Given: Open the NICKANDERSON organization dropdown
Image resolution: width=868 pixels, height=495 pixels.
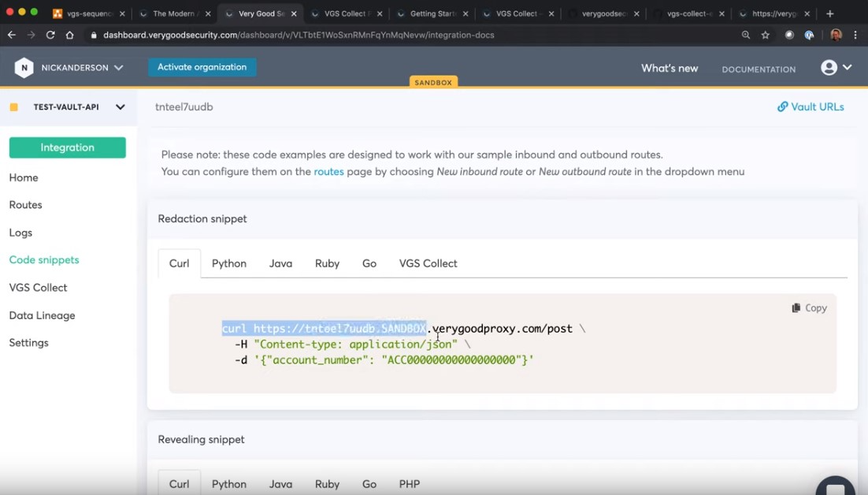Looking at the screenshot, I should click(118, 67).
